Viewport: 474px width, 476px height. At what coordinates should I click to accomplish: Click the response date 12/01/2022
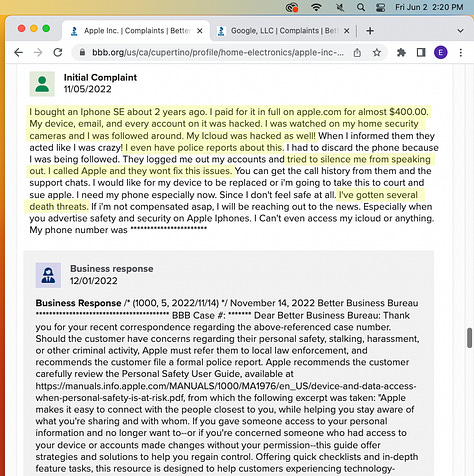pyautogui.click(x=94, y=281)
